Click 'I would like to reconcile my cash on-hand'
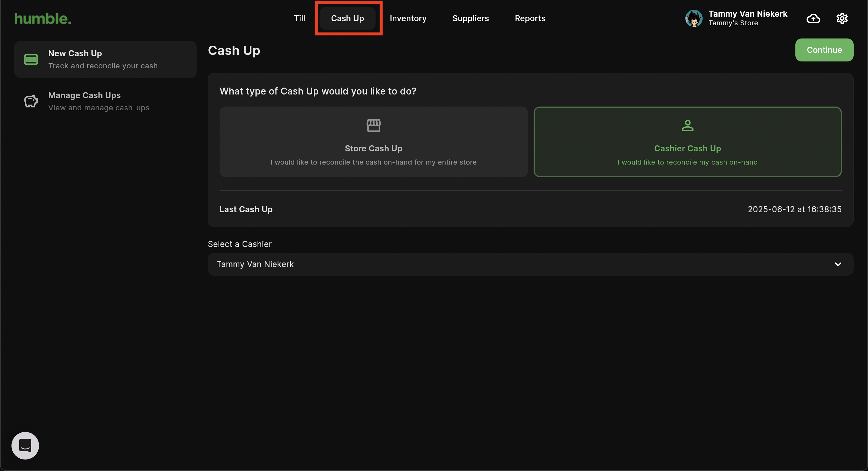Viewport: 868px width, 471px height. click(x=687, y=162)
